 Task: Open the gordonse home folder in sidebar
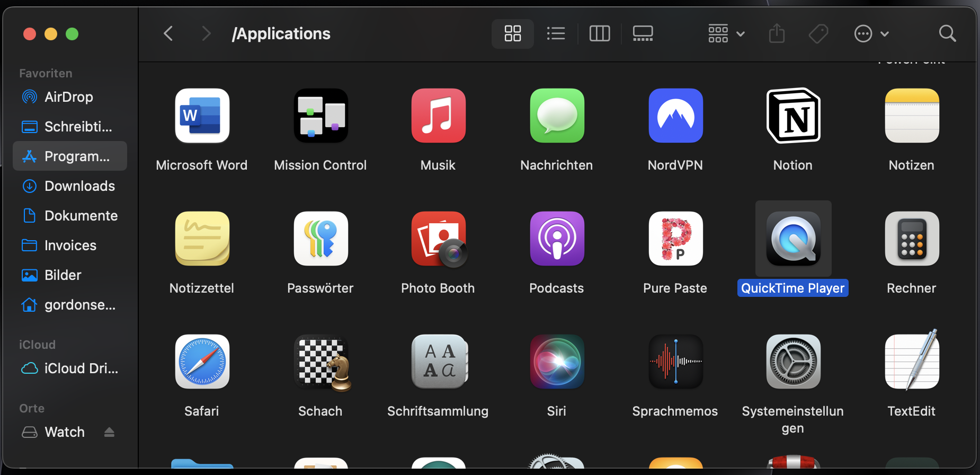pyautogui.click(x=70, y=305)
